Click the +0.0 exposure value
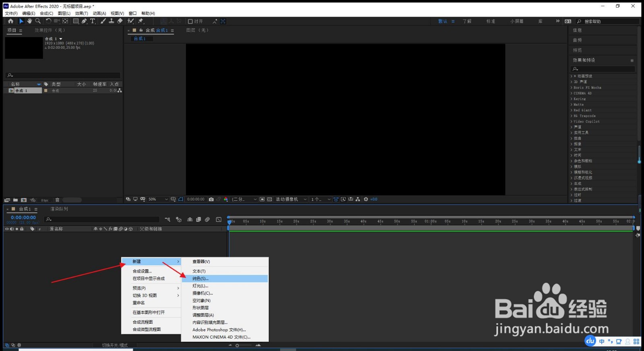Viewport: 644px width, 351px height. point(374,199)
